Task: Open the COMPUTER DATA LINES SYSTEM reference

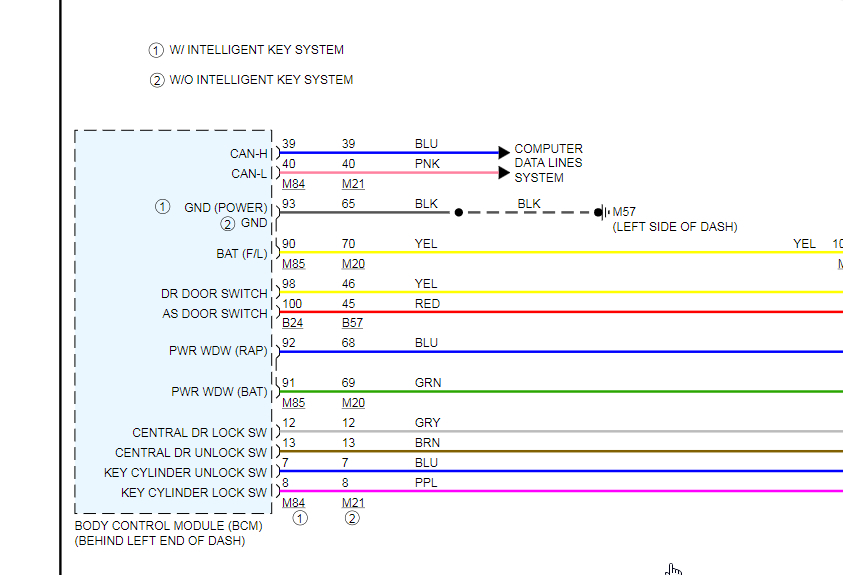Action: coord(548,163)
